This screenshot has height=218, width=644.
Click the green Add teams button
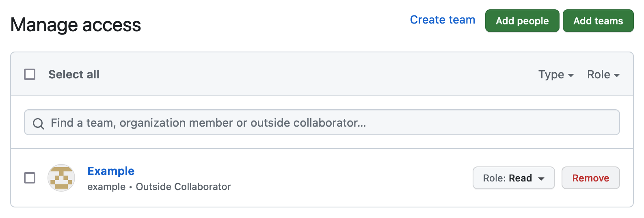(598, 21)
